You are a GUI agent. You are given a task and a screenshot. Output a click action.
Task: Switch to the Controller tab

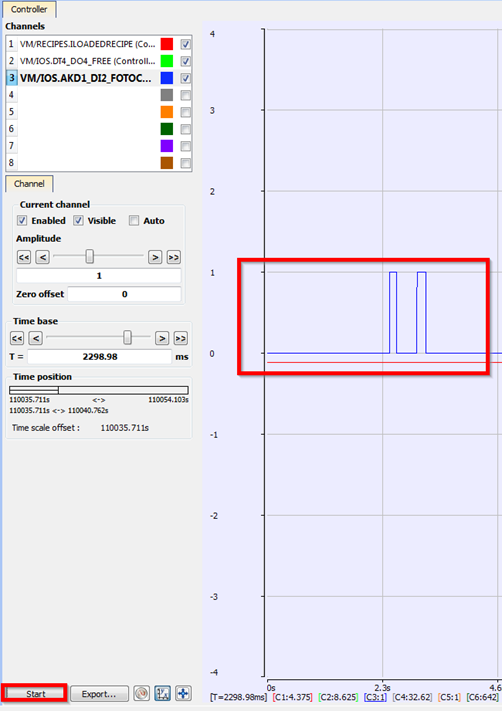tap(29, 9)
